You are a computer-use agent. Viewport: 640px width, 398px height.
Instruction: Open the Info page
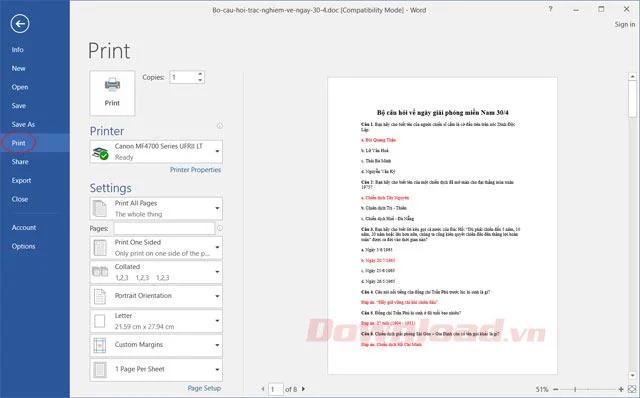18,50
